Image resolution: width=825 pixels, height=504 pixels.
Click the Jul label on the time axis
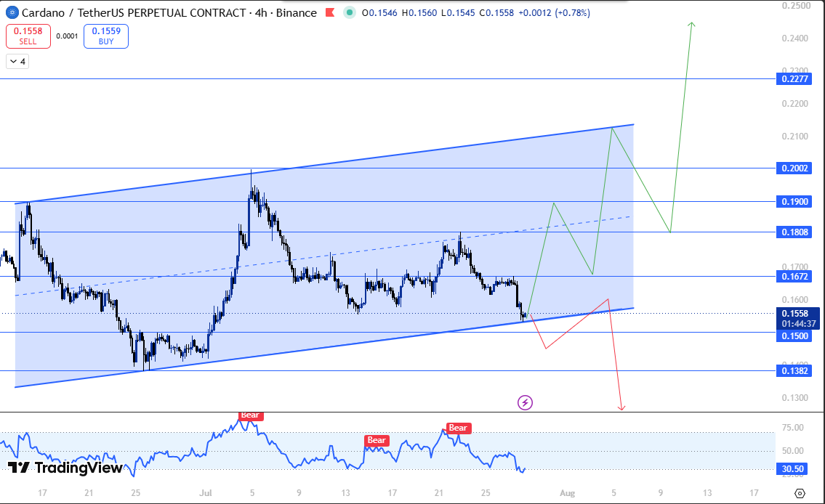(x=206, y=493)
